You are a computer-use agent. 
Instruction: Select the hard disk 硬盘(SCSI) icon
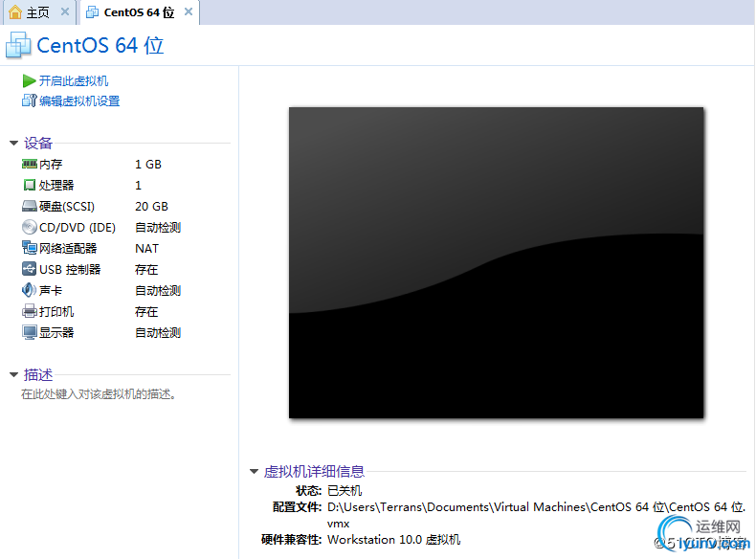point(30,207)
